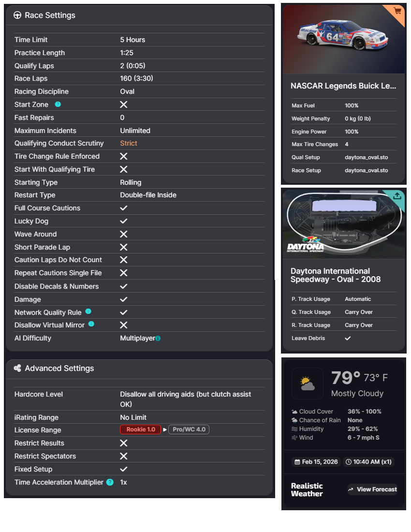Click Time Acceleration Multiplier help icon
411x532 pixels.
click(x=110, y=482)
